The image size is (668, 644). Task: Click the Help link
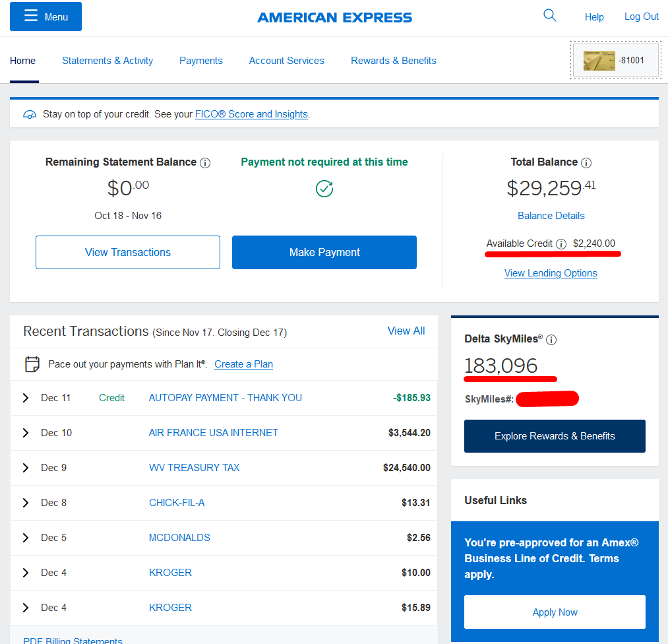point(594,17)
